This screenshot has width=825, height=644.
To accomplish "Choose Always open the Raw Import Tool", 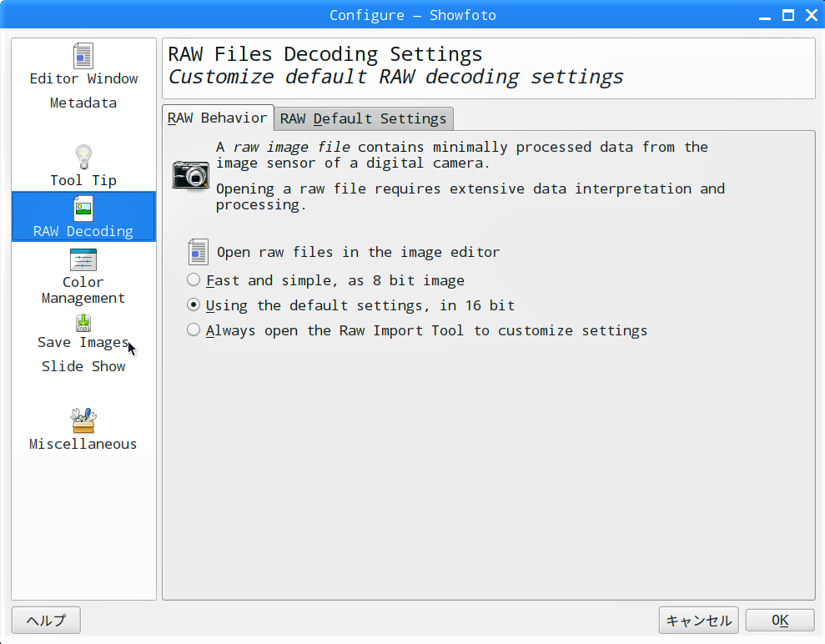I will click(x=417, y=330).
